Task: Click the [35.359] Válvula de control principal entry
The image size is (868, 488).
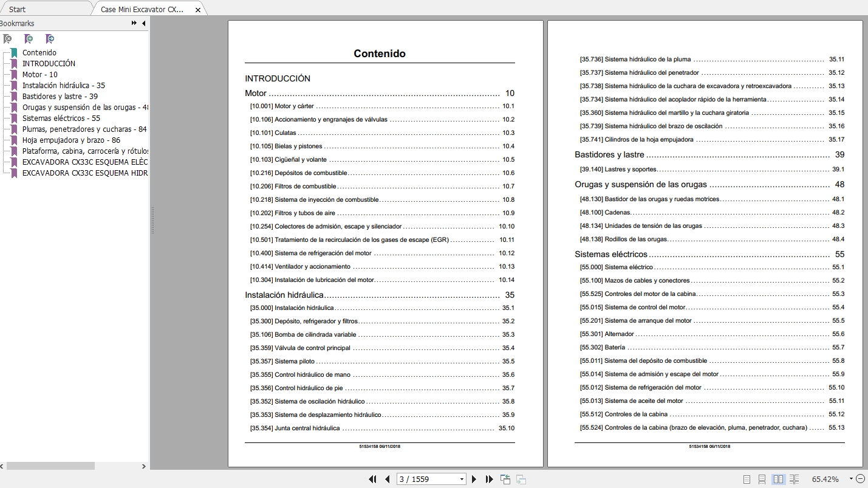Action: [x=382, y=348]
